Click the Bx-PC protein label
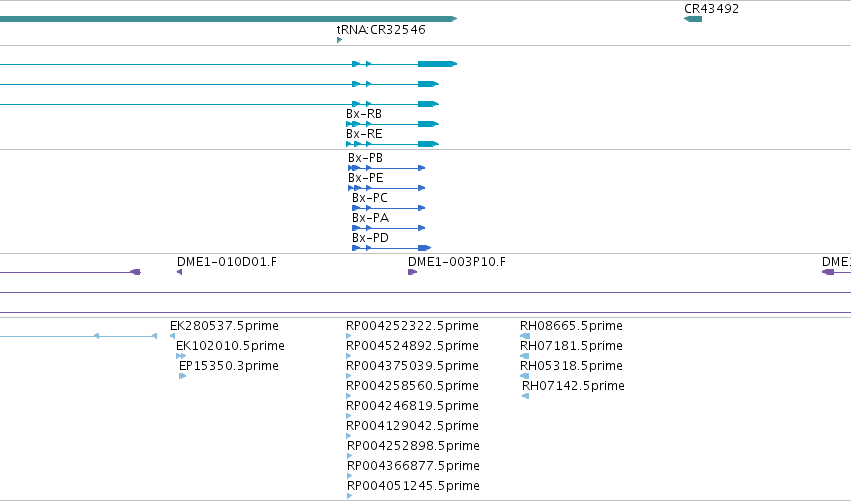The width and height of the screenshot is (851, 501). [x=370, y=198]
